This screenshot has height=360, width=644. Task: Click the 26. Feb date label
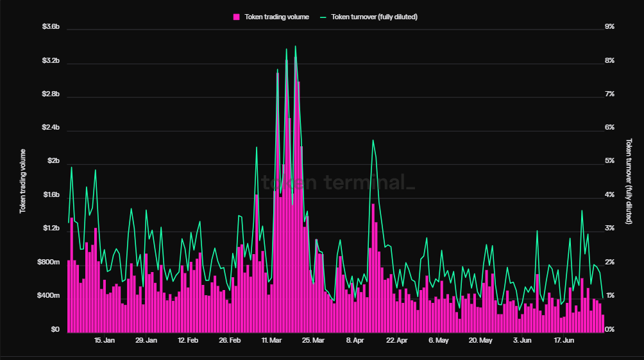click(x=230, y=340)
